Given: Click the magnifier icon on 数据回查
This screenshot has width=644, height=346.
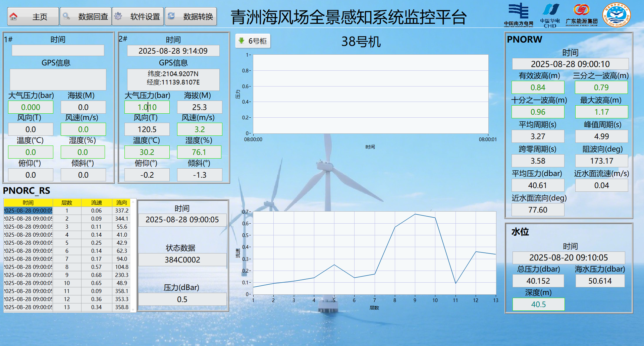Looking at the screenshot, I should [x=66, y=16].
